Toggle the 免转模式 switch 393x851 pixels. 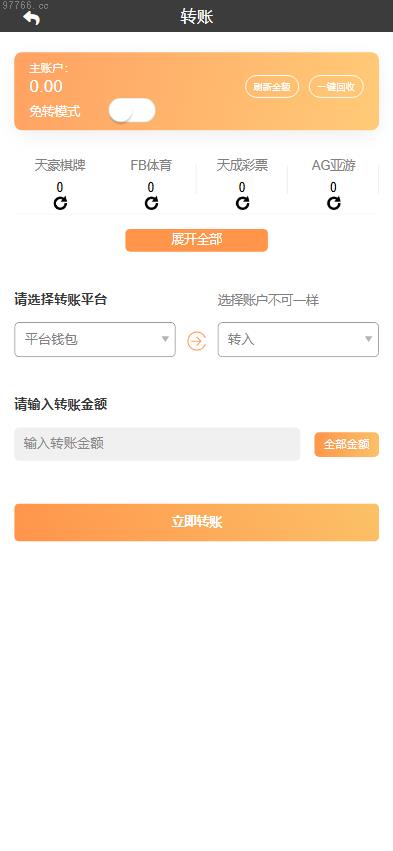coord(132,111)
